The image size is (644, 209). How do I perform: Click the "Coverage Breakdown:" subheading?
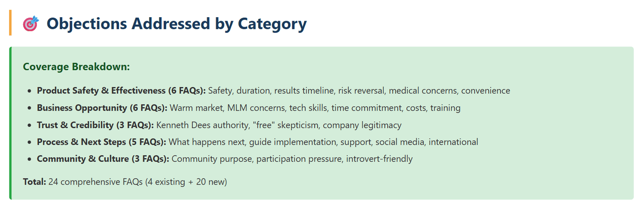click(x=76, y=67)
